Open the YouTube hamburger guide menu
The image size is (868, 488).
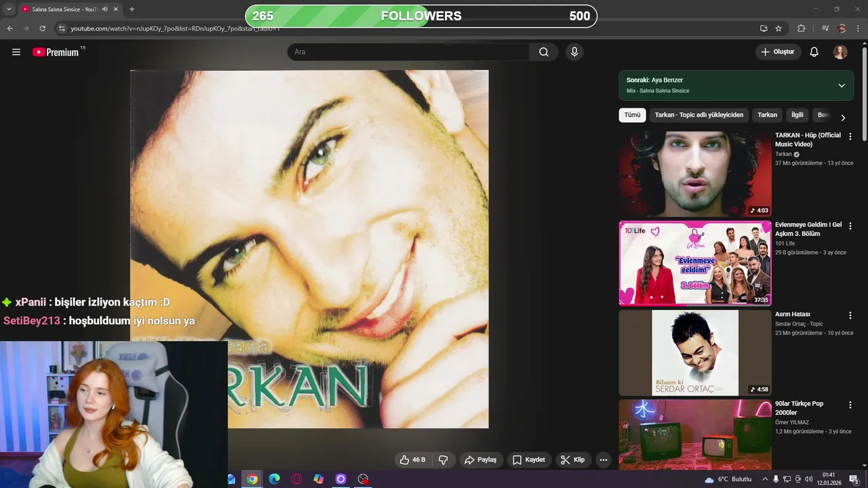tap(16, 52)
